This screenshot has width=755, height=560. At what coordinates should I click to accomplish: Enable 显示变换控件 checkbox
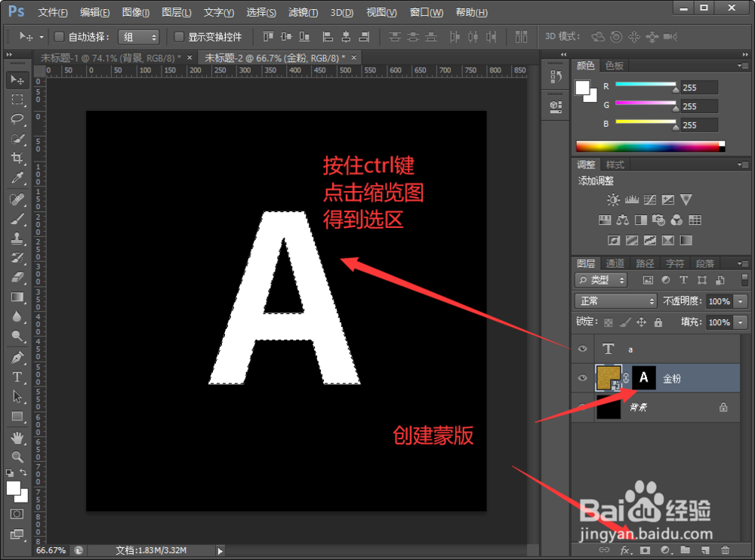pyautogui.click(x=178, y=35)
